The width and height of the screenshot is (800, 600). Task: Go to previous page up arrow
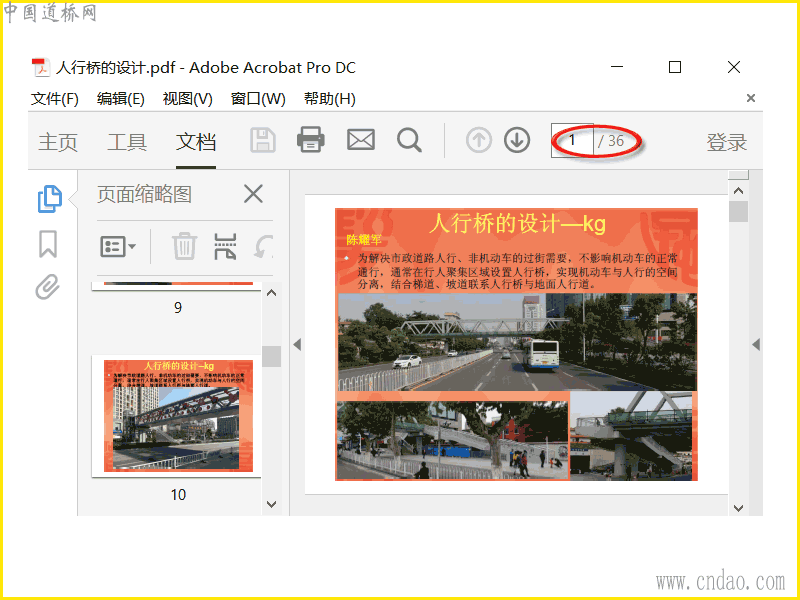point(479,140)
